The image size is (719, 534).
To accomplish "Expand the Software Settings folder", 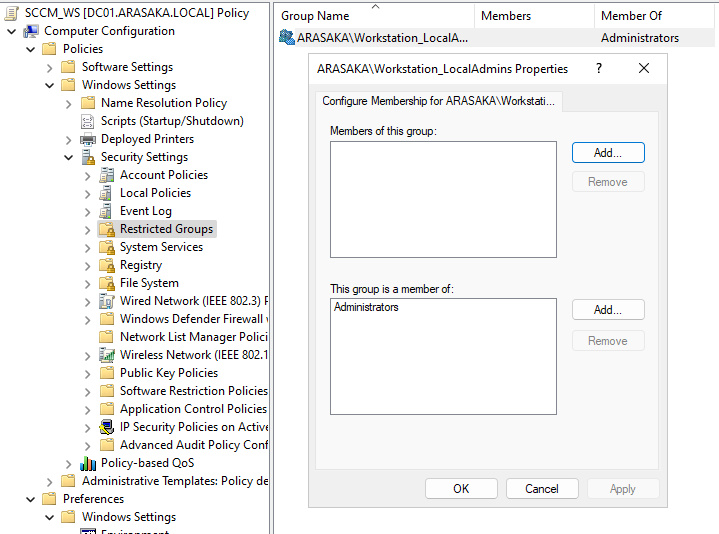I will click(50, 67).
